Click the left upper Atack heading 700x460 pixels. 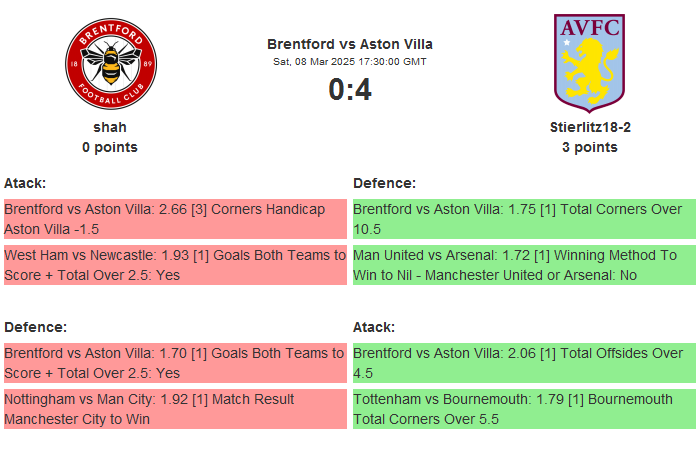click(x=25, y=183)
